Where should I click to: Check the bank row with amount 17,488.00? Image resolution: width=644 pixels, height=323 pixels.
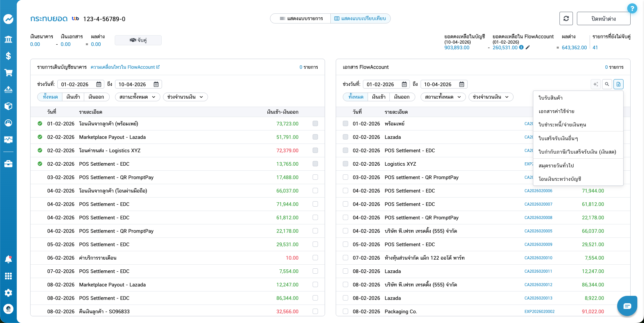tap(315, 177)
